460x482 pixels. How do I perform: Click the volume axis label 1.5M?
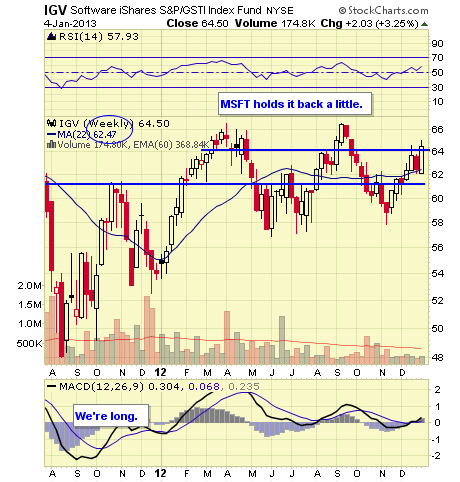point(30,305)
